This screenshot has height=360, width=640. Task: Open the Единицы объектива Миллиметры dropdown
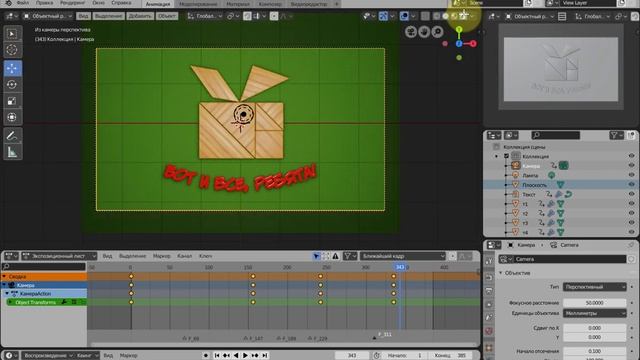point(594,313)
